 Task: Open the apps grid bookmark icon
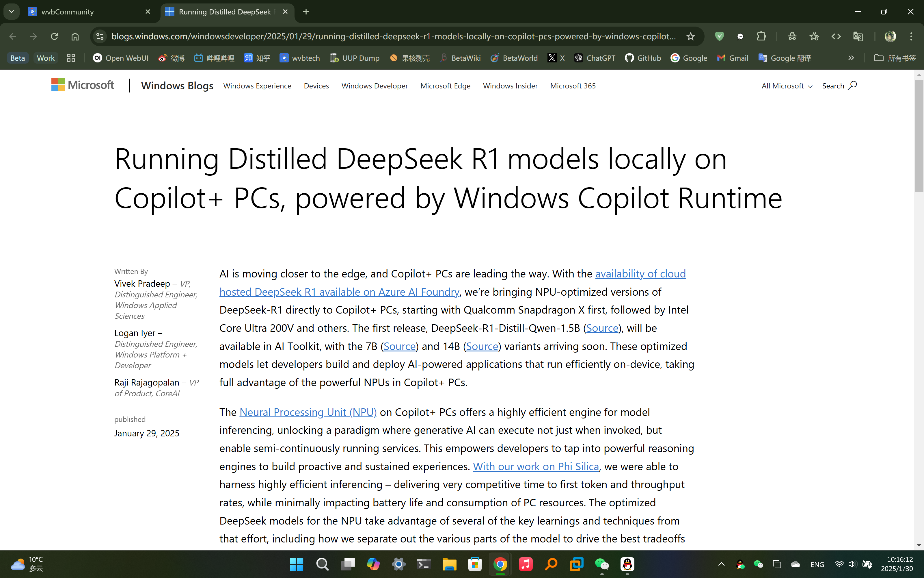(71, 58)
